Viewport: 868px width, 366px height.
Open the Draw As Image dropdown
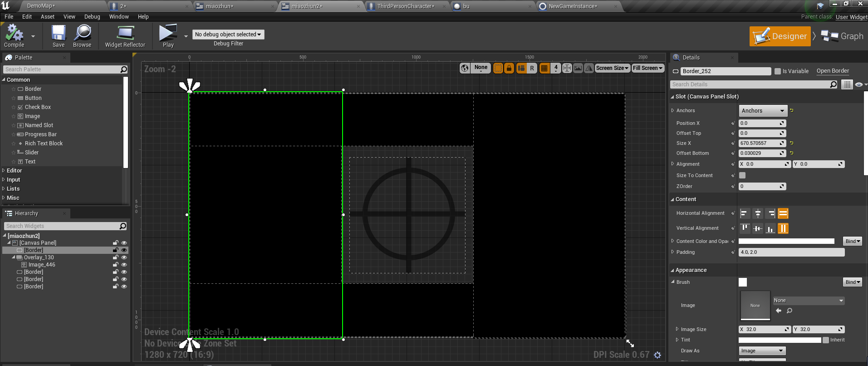point(762,351)
